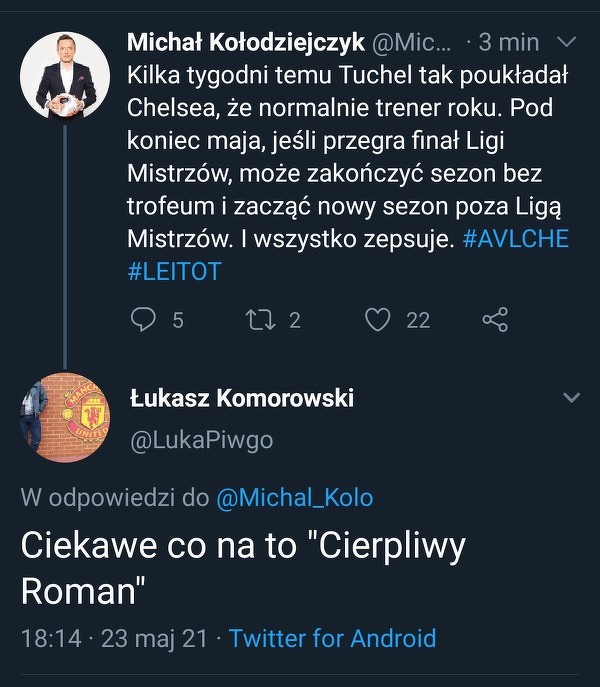Viewport: 600px width, 687px height.
Task: Open the Twitter for Android source link
Action: 333,638
